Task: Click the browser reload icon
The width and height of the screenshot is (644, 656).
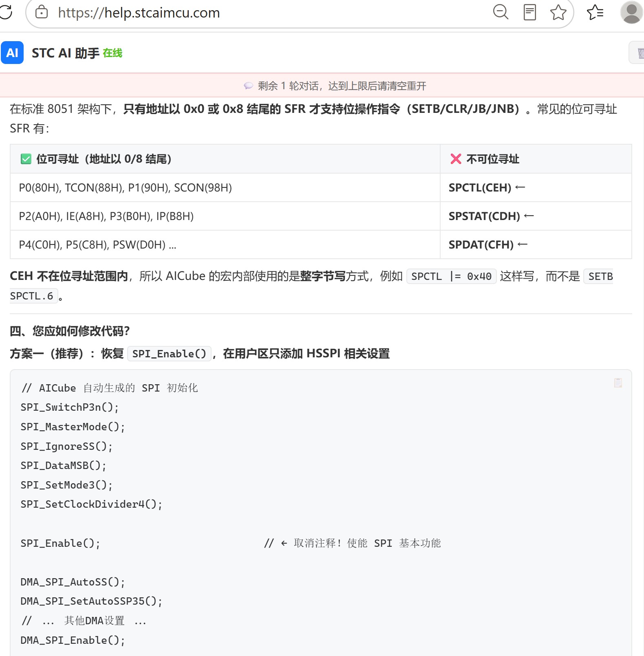Action: pos(5,12)
